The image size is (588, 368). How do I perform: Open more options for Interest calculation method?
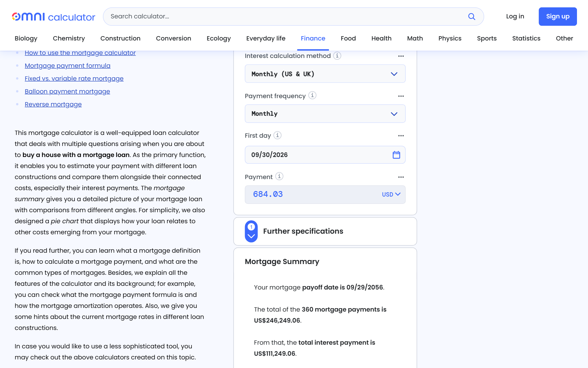pyautogui.click(x=401, y=56)
